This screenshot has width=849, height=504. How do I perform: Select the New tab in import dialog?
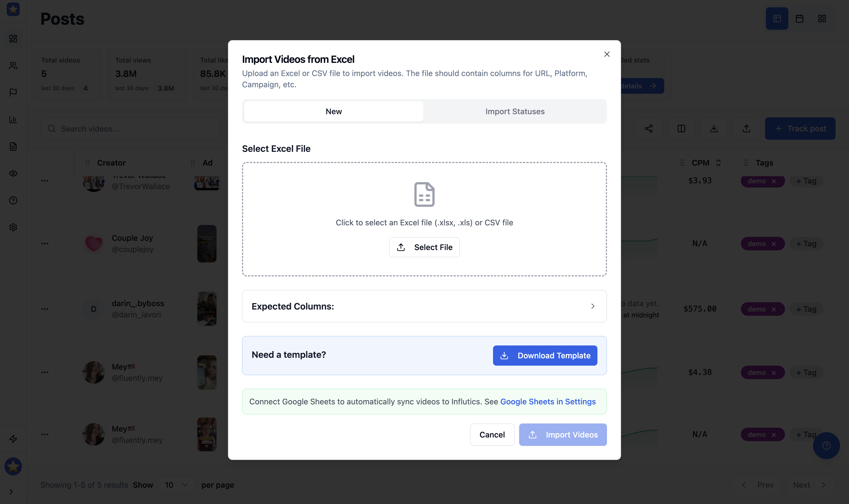click(334, 111)
